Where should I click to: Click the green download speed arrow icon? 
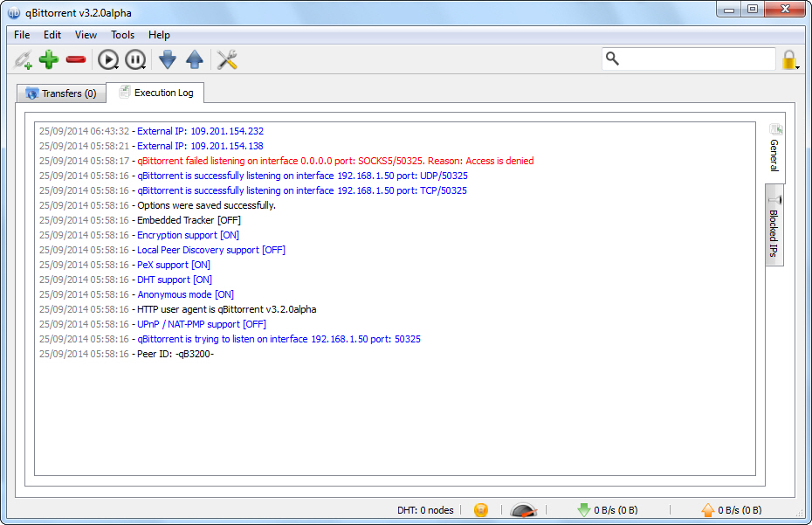[583, 510]
